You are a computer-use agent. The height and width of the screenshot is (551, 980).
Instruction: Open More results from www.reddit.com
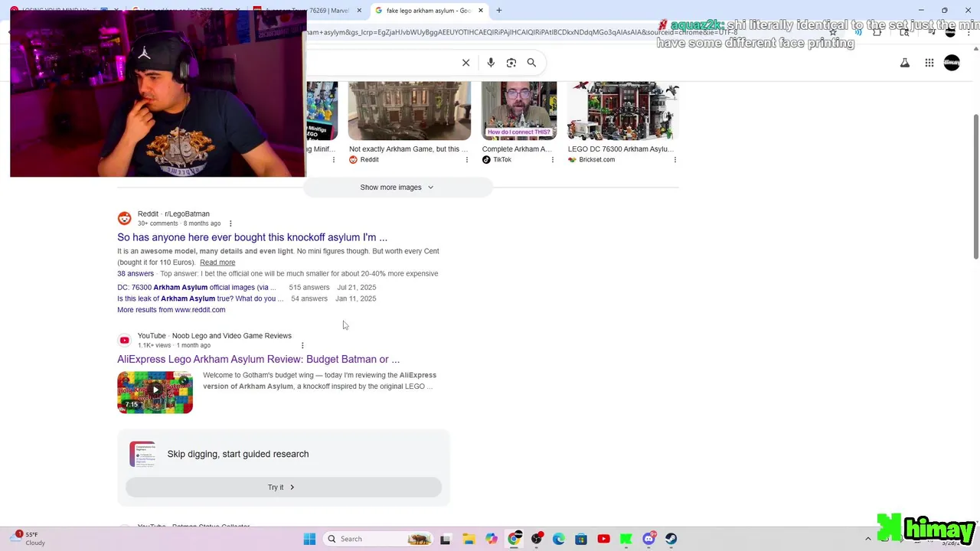point(171,310)
